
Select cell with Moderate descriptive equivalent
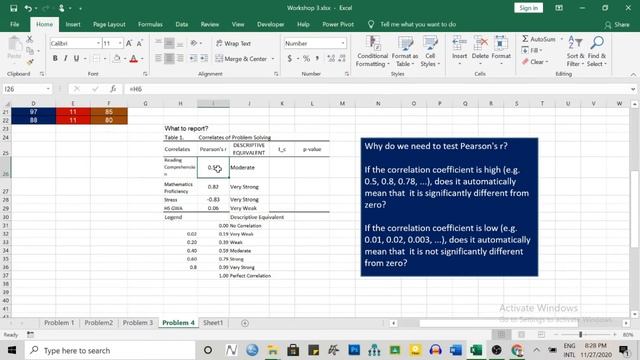(249, 168)
